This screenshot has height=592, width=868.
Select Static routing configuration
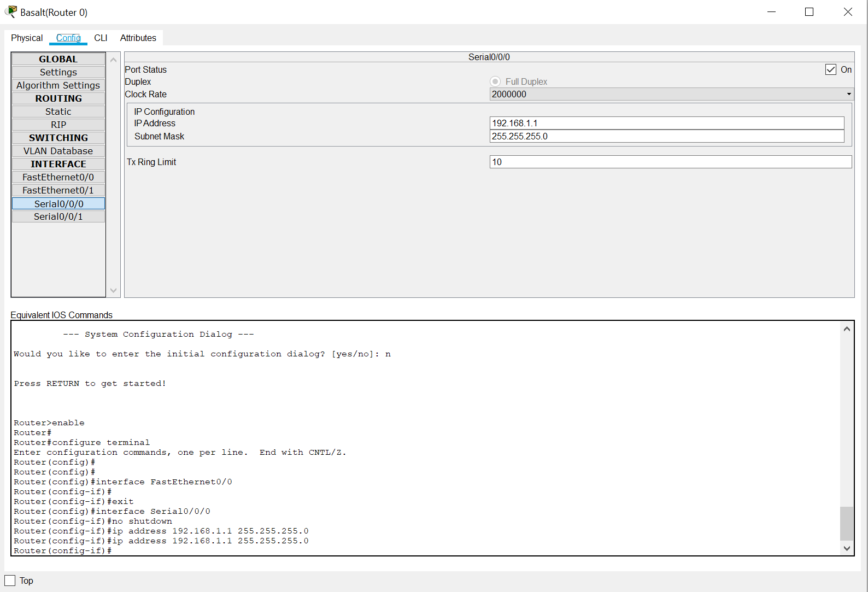coord(58,112)
